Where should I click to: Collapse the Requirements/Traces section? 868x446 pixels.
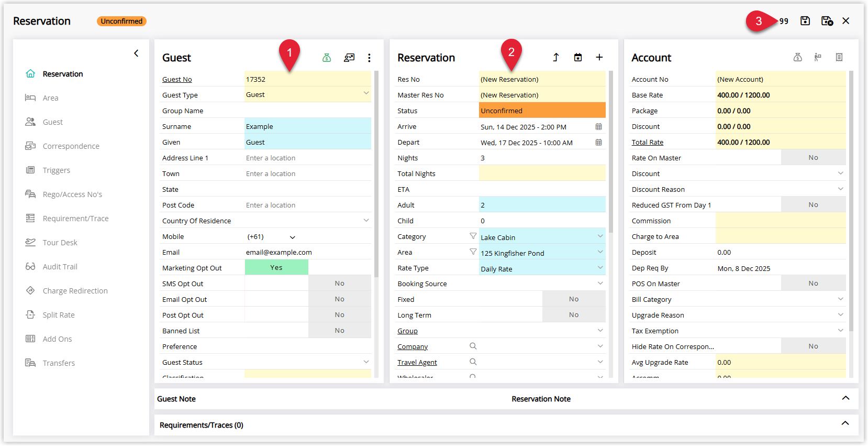click(845, 423)
